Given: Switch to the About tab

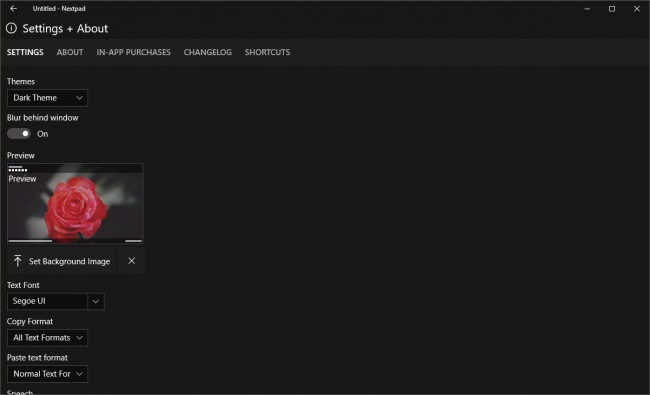Looking at the screenshot, I should point(70,52).
